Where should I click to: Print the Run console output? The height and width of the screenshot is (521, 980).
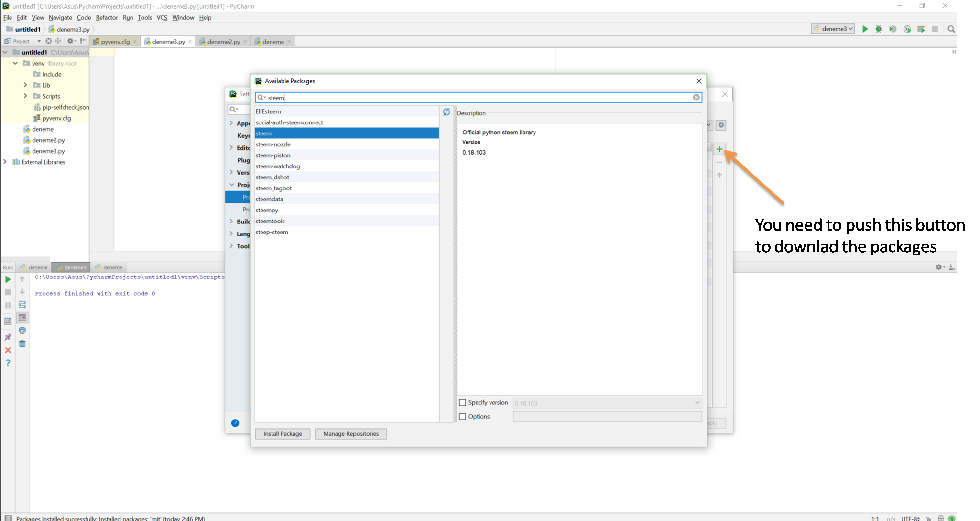22,331
